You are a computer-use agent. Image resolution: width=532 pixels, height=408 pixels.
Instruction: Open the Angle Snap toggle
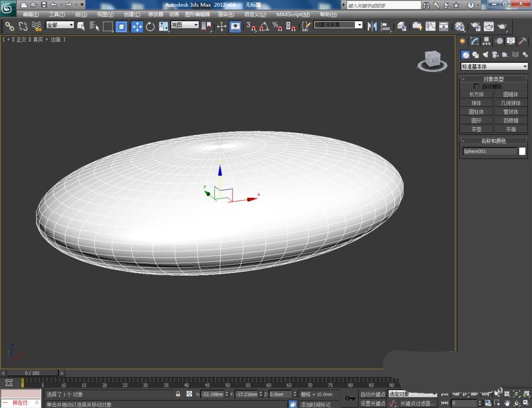264,26
